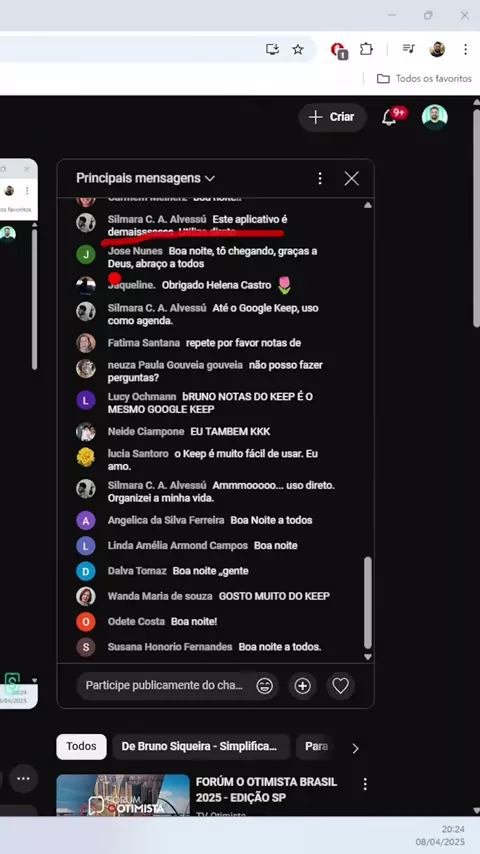480x854 pixels.
Task: Open the browser extensions puzzle icon
Action: (x=366, y=50)
